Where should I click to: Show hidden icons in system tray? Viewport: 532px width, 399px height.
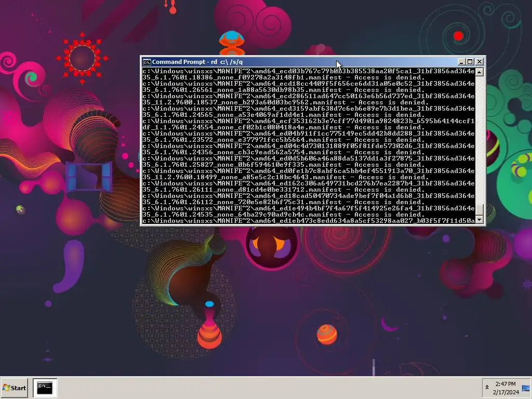[487, 388]
